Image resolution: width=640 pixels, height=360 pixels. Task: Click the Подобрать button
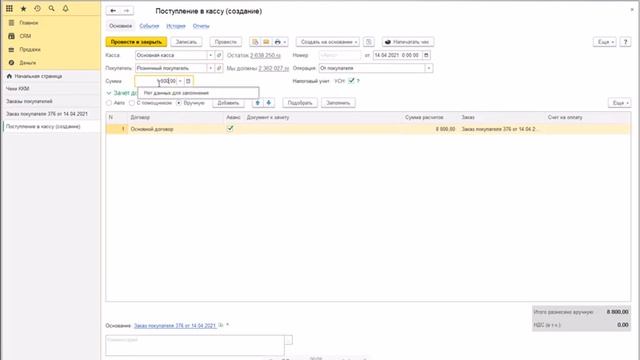coord(300,103)
